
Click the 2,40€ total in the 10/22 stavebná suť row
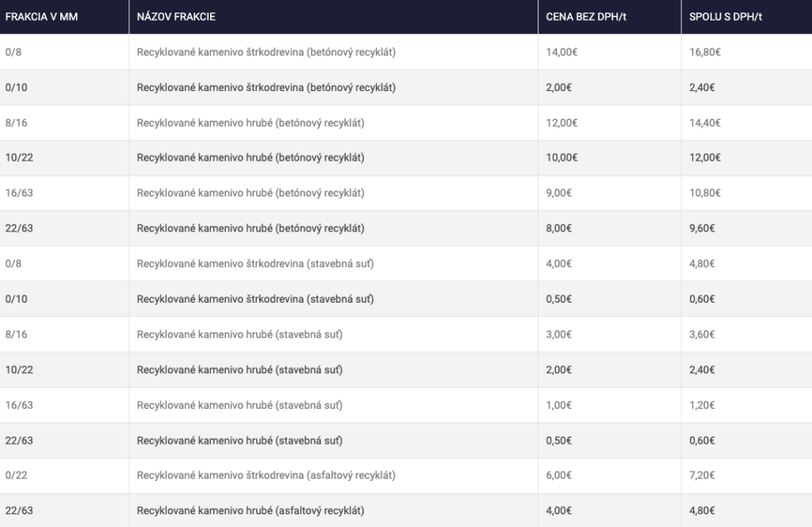point(747,369)
